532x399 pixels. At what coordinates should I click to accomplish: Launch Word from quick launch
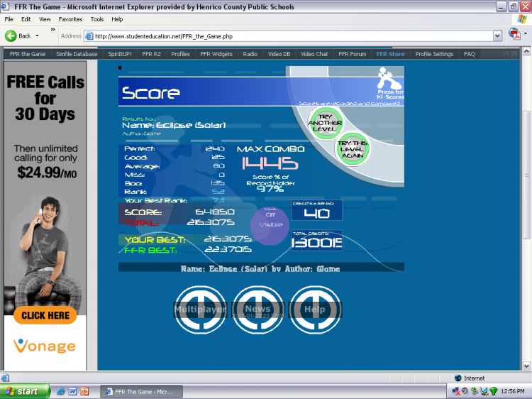pyautogui.click(x=72, y=391)
